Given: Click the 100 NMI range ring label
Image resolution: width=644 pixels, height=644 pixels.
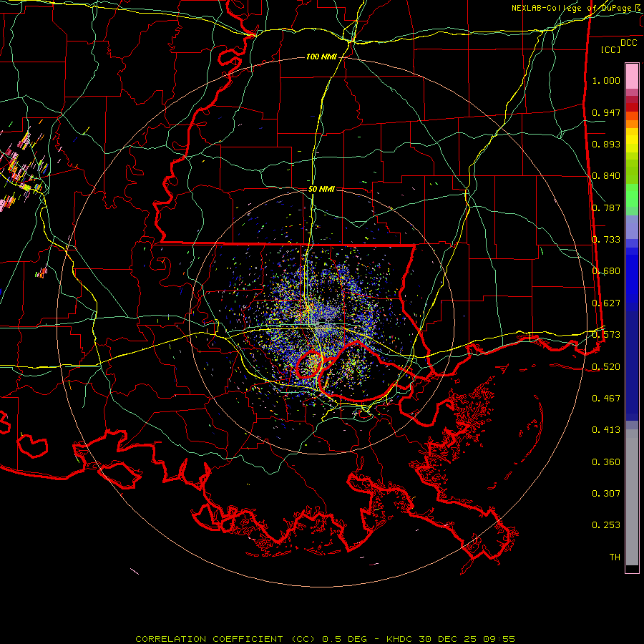Looking at the screenshot, I should [x=321, y=57].
